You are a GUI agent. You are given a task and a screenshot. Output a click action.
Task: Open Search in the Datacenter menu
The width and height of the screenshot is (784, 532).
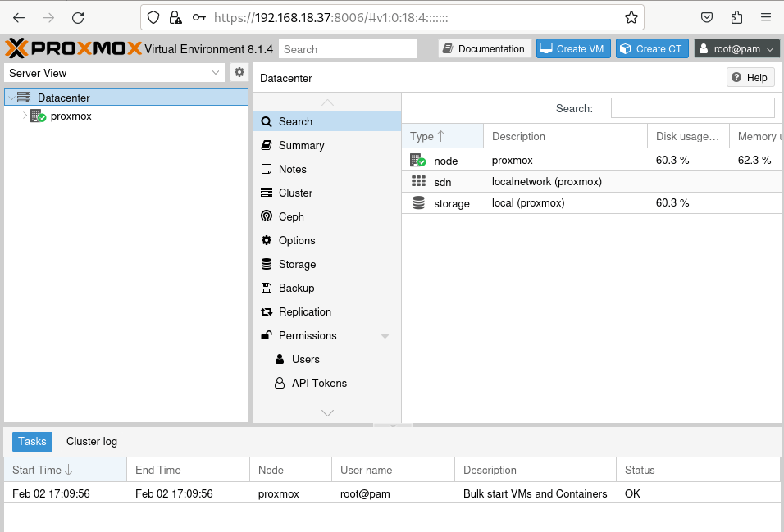click(x=327, y=121)
